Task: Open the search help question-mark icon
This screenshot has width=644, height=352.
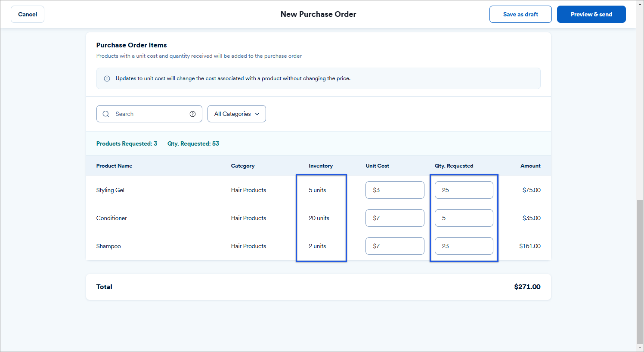Action: pyautogui.click(x=192, y=114)
